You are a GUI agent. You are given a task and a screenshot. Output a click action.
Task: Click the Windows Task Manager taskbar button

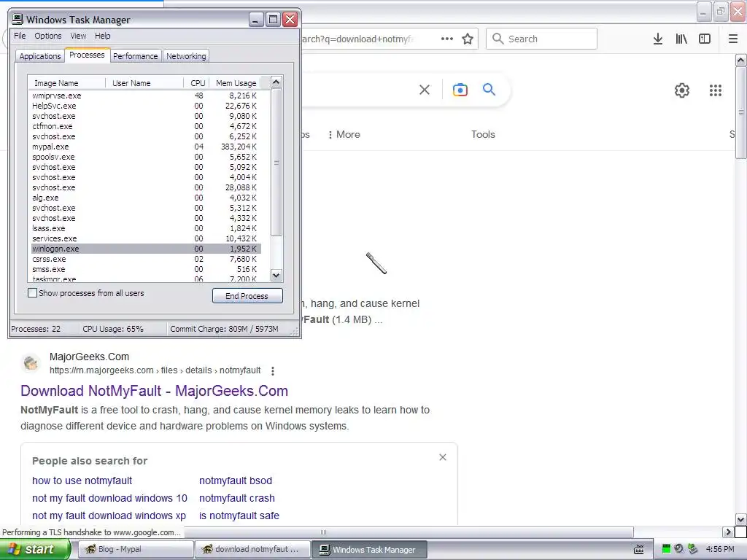point(369,550)
